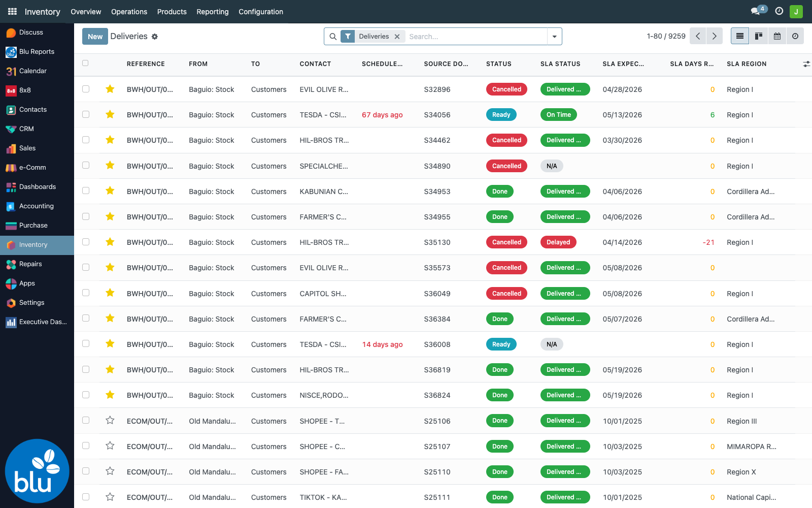Open contact KABUNIAN C... row
Screen dimensions: 812x508
click(x=324, y=192)
